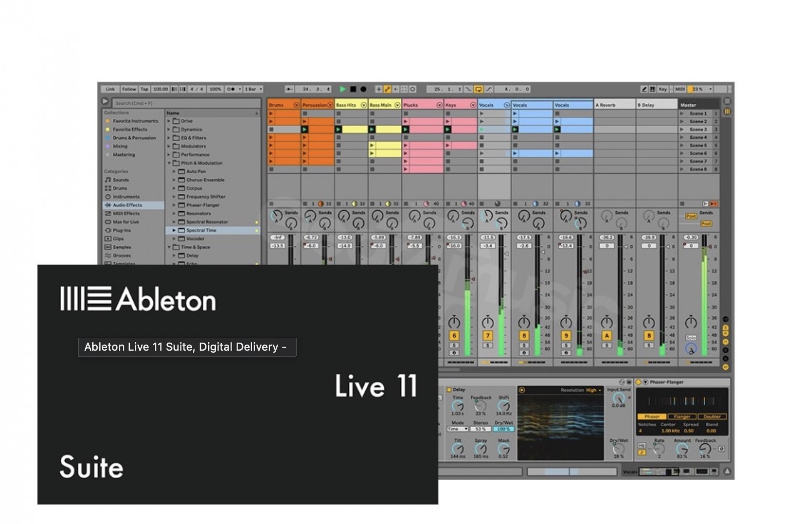Select the Doubler mode tab
Image resolution: width=812 pixels, height=524 pixels.
click(712, 416)
